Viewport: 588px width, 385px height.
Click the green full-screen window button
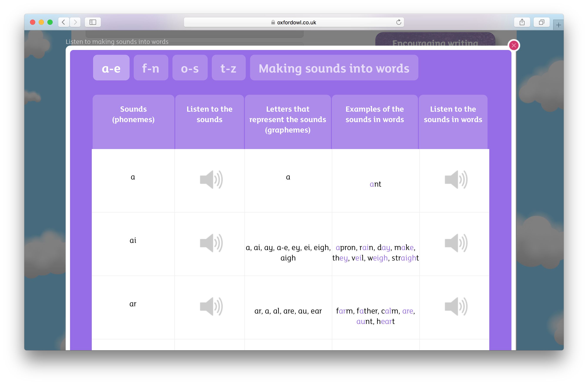tap(50, 22)
